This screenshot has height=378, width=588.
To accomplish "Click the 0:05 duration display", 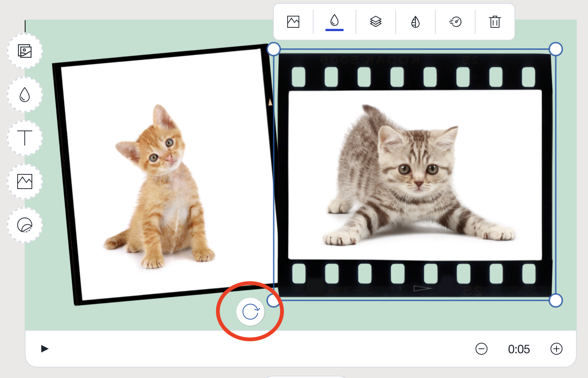I will click(x=519, y=349).
